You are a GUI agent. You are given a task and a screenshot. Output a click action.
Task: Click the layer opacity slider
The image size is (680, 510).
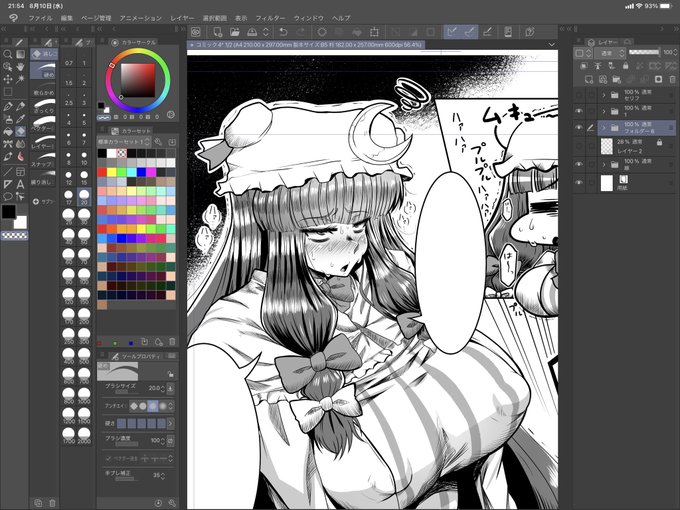coord(644,52)
